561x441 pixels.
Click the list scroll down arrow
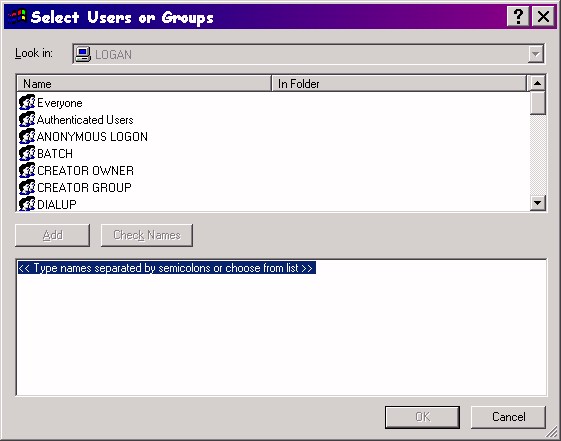pyautogui.click(x=537, y=203)
